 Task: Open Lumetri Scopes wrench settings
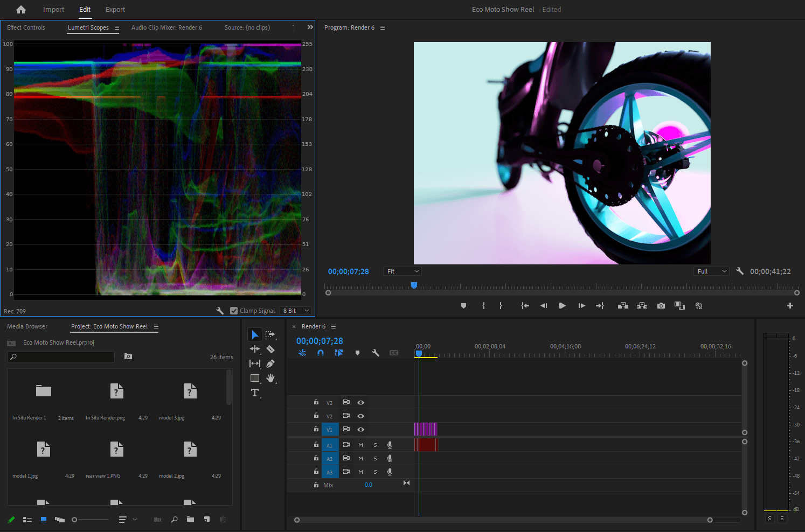click(x=220, y=311)
